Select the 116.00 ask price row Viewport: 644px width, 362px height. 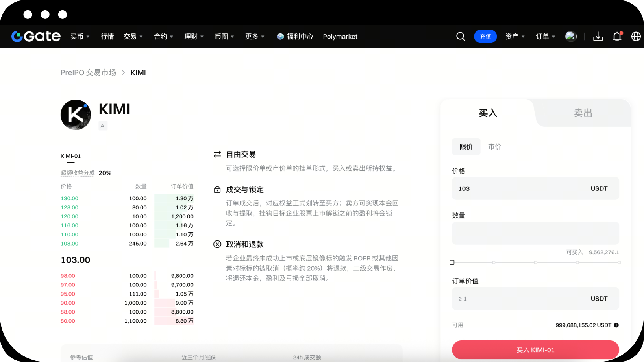[127, 225]
